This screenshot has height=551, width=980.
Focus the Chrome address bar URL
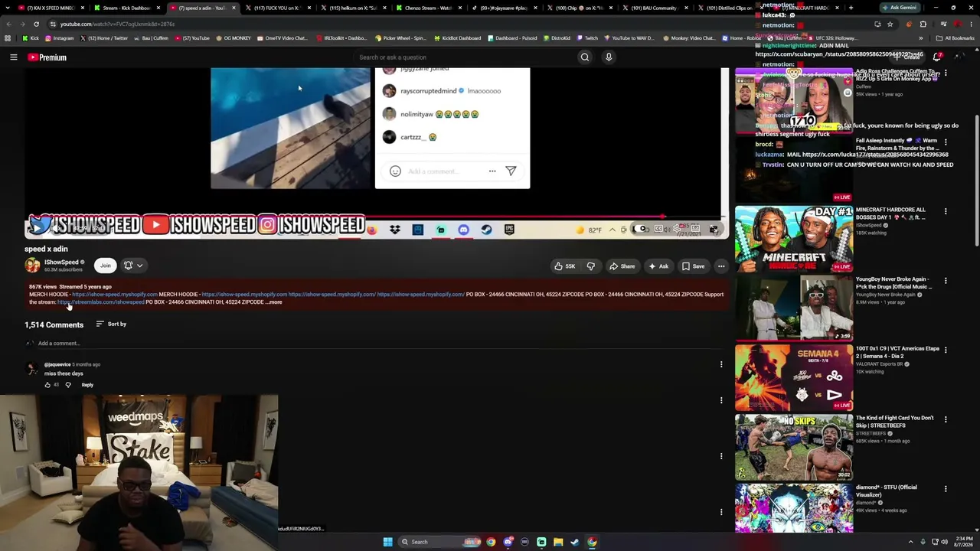pyautogui.click(x=118, y=24)
